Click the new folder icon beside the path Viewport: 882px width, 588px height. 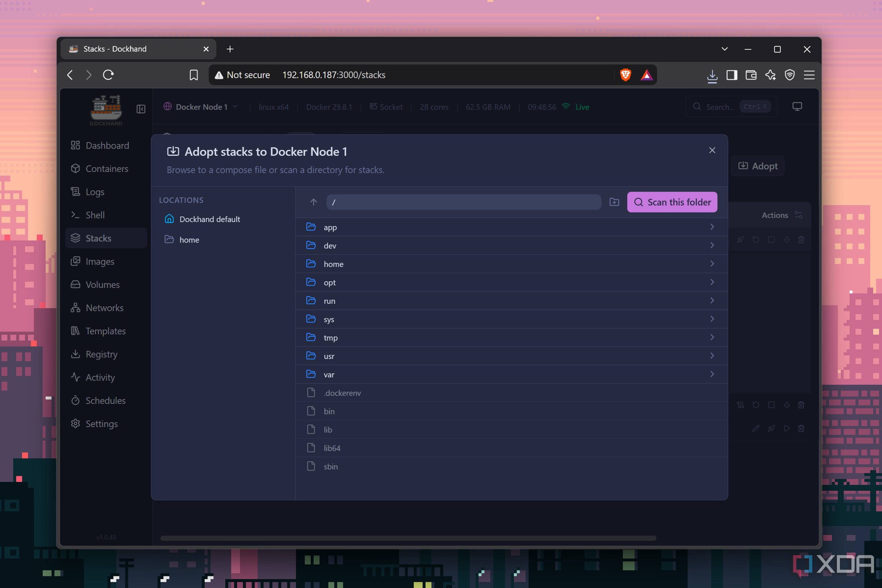pyautogui.click(x=614, y=203)
